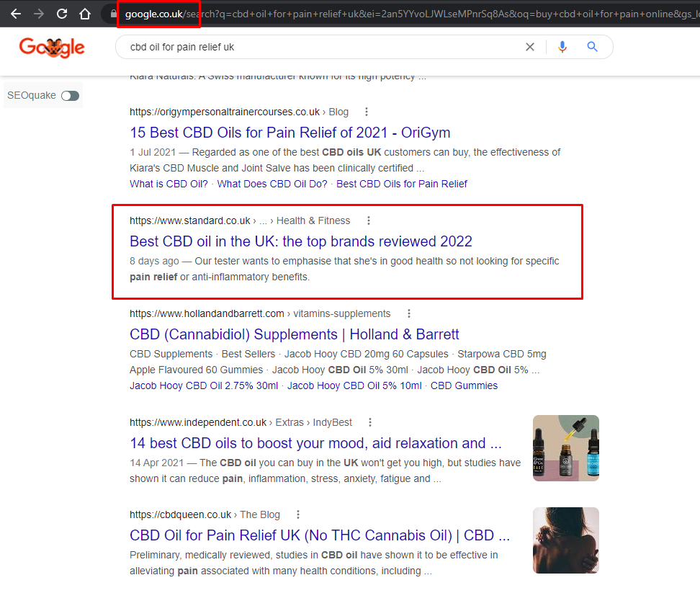Click the Google doodle logo
The width and height of the screenshot is (700, 593).
[51, 48]
